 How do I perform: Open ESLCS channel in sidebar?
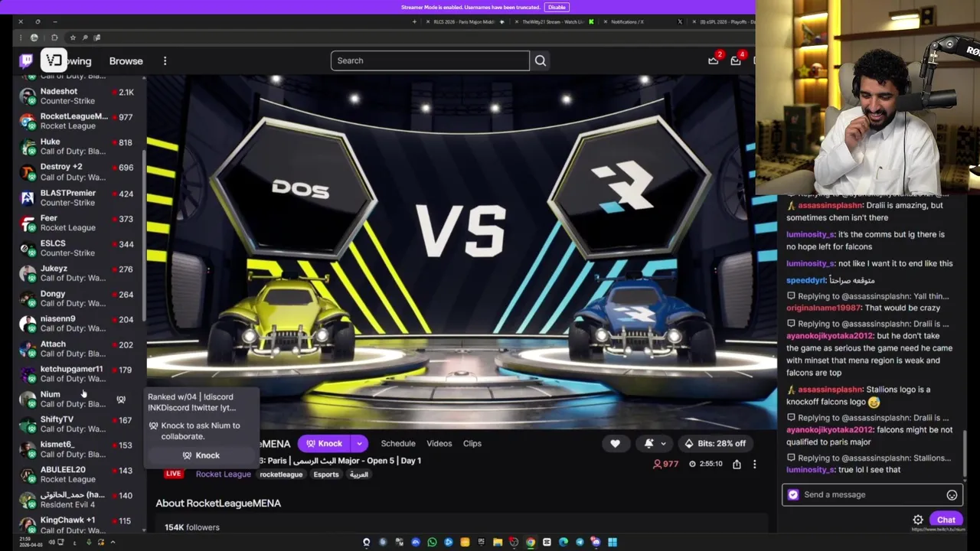point(77,248)
